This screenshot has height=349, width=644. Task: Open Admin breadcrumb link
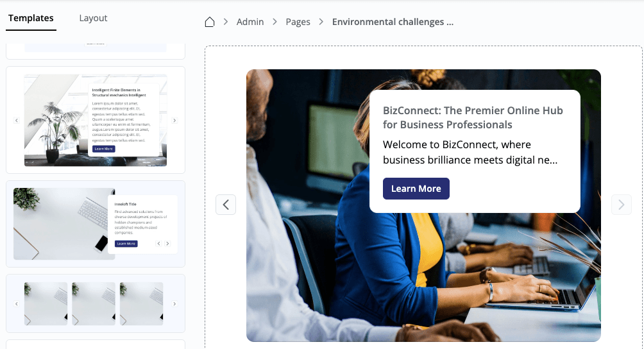(250, 22)
